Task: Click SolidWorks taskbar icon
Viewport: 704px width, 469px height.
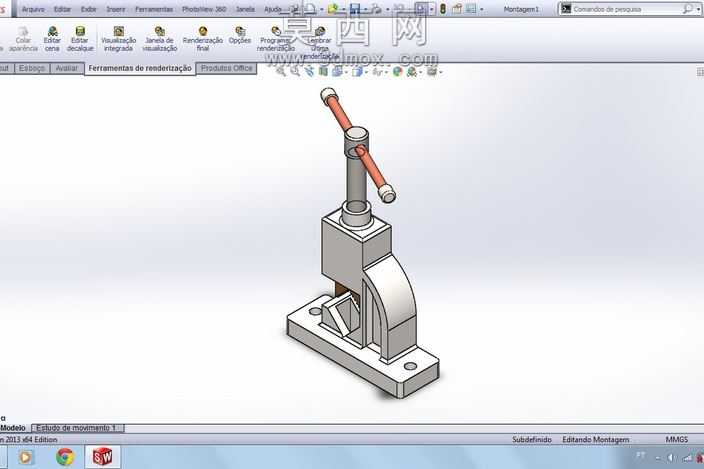Action: pyautogui.click(x=102, y=457)
